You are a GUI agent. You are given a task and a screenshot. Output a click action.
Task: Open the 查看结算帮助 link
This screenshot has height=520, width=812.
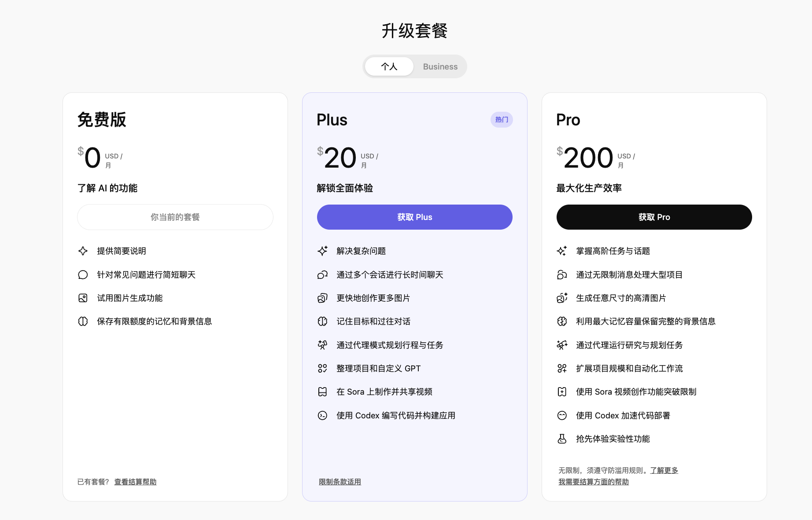tap(135, 482)
